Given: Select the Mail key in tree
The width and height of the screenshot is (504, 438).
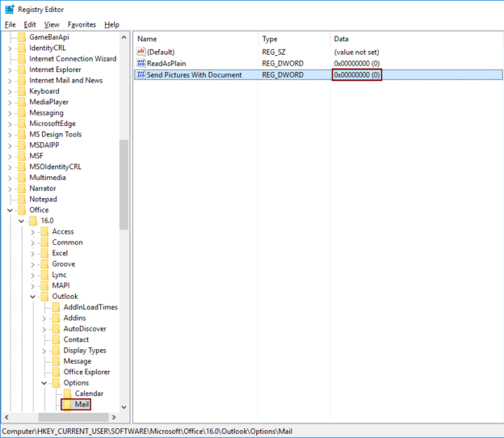Looking at the screenshot, I should pyautogui.click(x=82, y=404).
